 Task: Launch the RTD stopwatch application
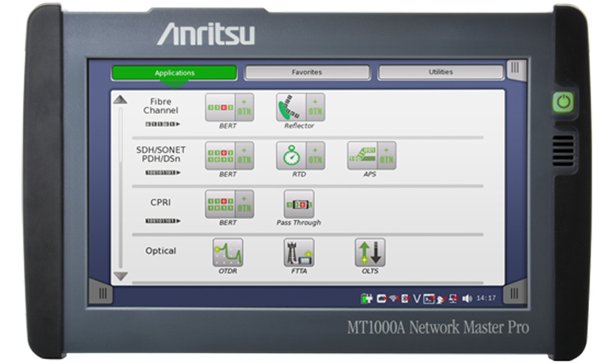click(x=291, y=155)
